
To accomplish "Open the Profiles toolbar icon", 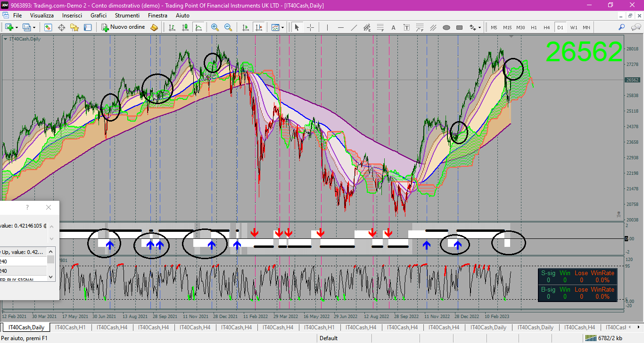I will click(26, 27).
